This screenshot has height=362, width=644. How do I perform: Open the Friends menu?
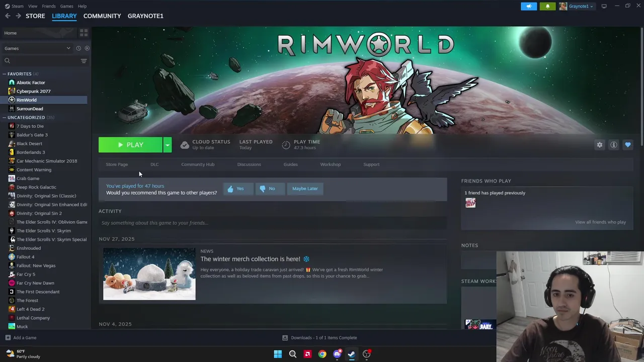(49, 6)
